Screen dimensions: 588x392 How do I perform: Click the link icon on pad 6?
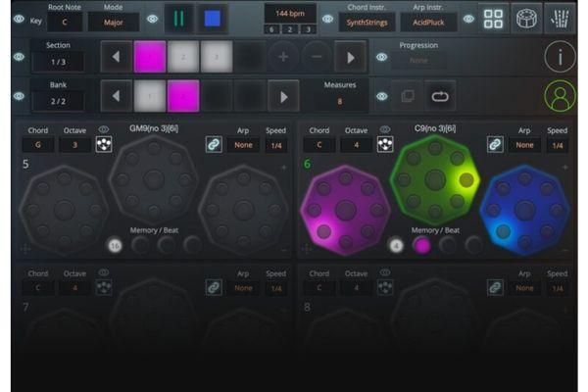(x=495, y=144)
